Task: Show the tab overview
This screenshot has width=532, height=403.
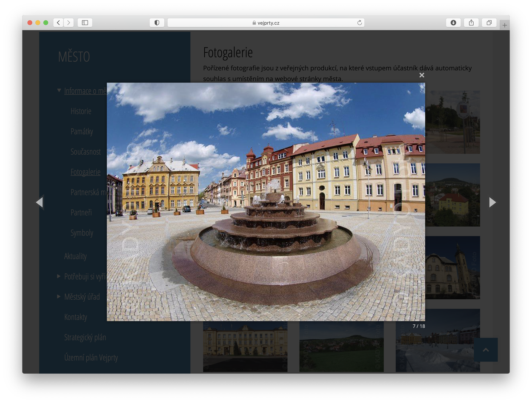Action: [489, 23]
